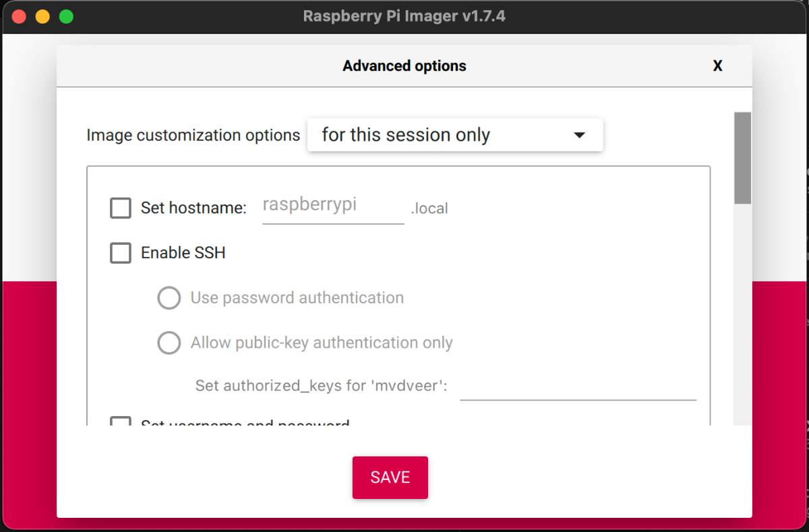Tick the Set hostname checkbox
Viewport: 809px width, 532px height.
click(121, 208)
